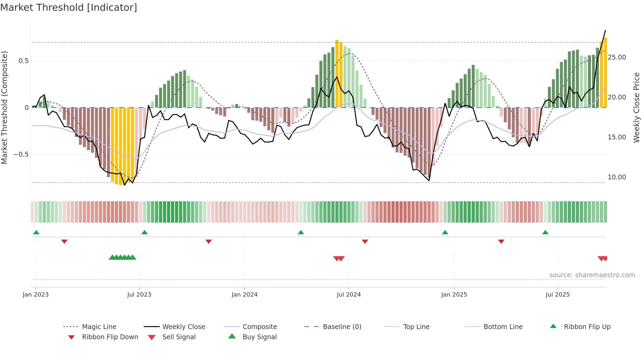Click the Jan 2023 axis label
This screenshot has height=362, width=644.
tap(36, 294)
